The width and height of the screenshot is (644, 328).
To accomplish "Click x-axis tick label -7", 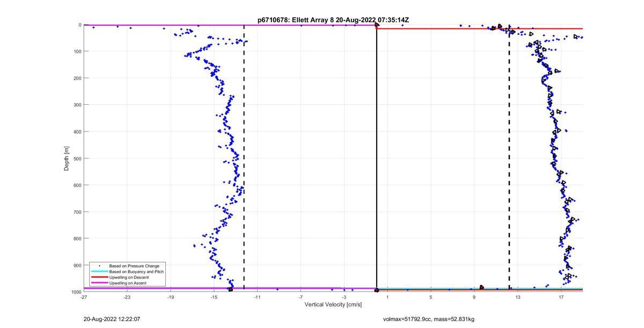I will [301, 297].
